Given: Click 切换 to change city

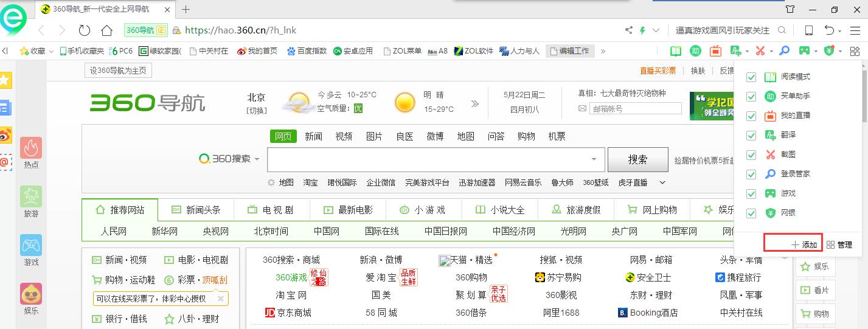Looking at the screenshot, I should pyautogui.click(x=257, y=110).
